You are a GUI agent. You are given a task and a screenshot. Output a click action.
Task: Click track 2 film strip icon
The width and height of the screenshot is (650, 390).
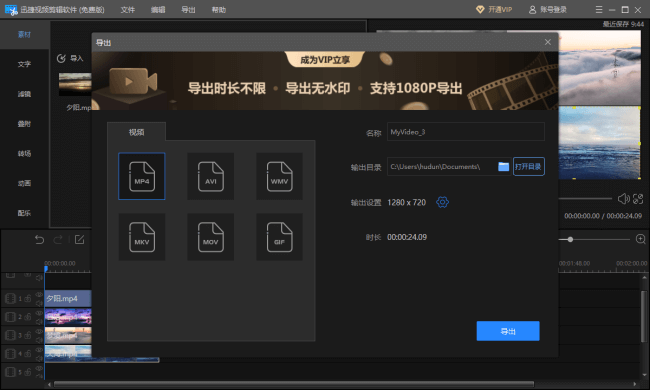pos(10,317)
